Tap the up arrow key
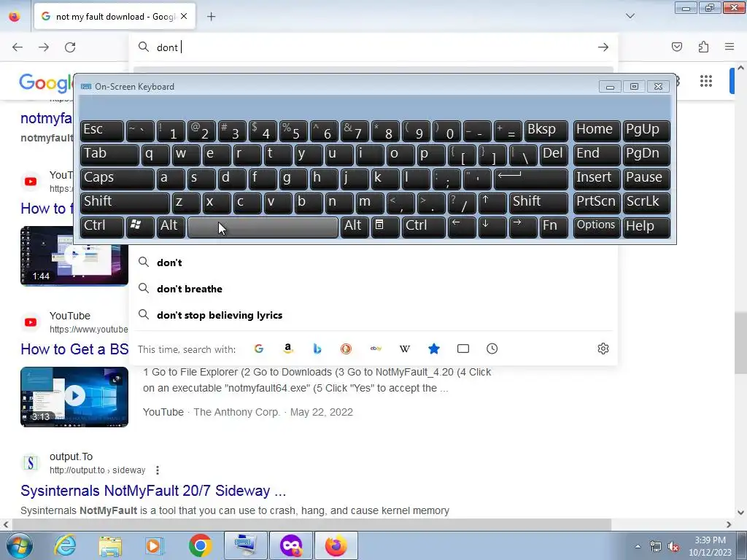This screenshot has width=747, height=560. (492, 203)
